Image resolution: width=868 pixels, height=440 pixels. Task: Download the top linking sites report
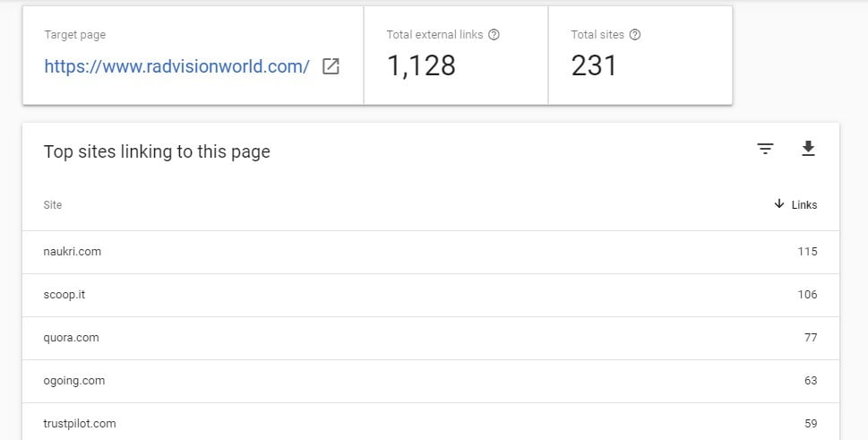point(808,149)
